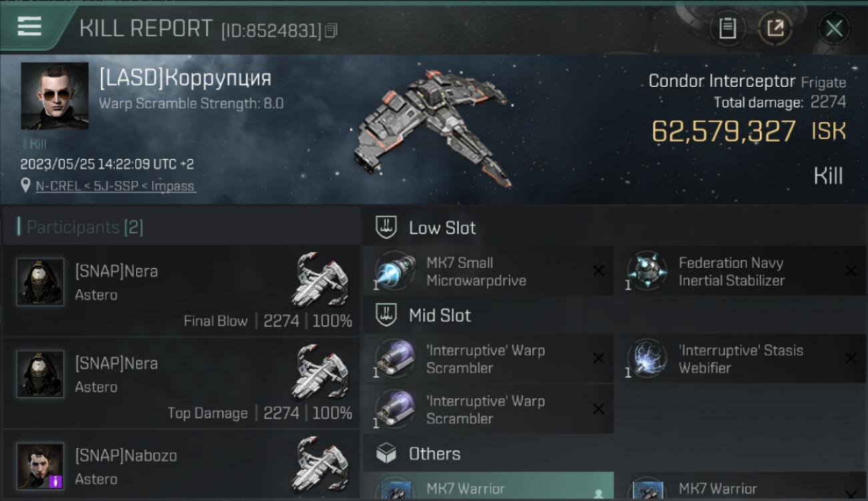Open the hamburger menu in header
The height and width of the screenshot is (501, 868).
coord(29,26)
